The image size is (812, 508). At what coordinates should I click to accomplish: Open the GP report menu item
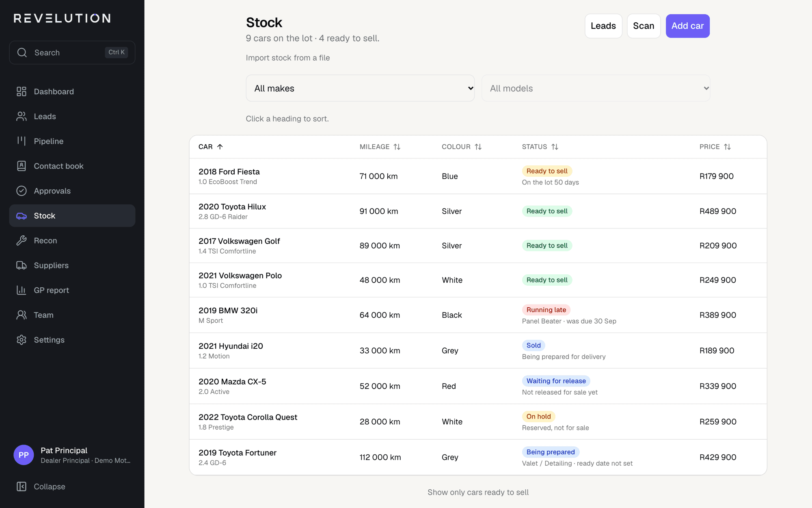point(72,290)
